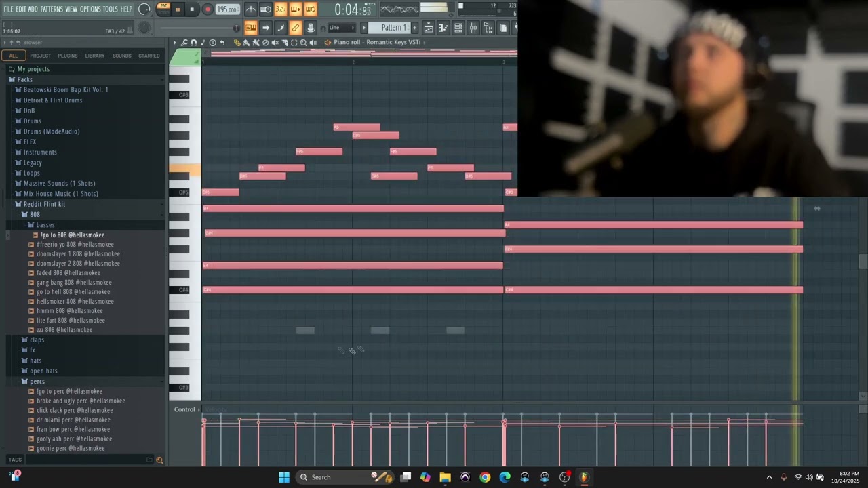Viewport: 868px width, 488px height.
Task: Collapse the Packs folder
Action: 24,79
